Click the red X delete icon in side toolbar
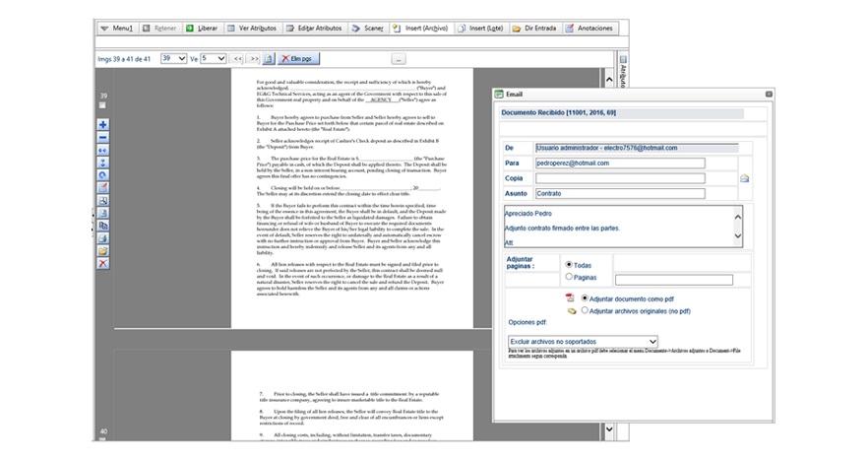Viewport: 868px width, 461px height. click(x=103, y=263)
